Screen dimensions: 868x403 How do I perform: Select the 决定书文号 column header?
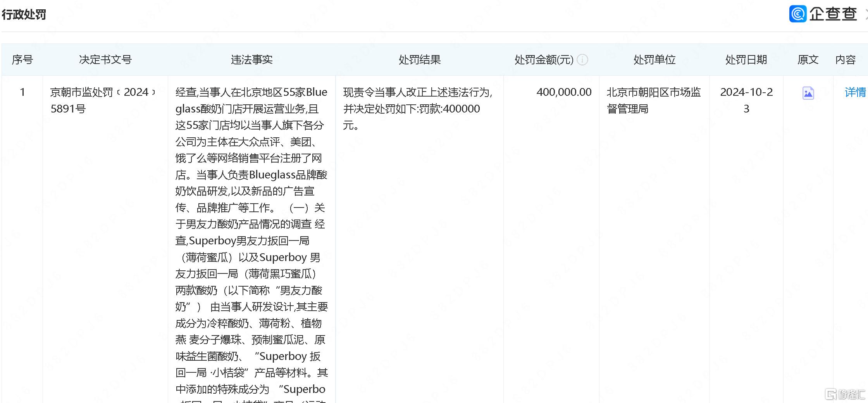[105, 60]
